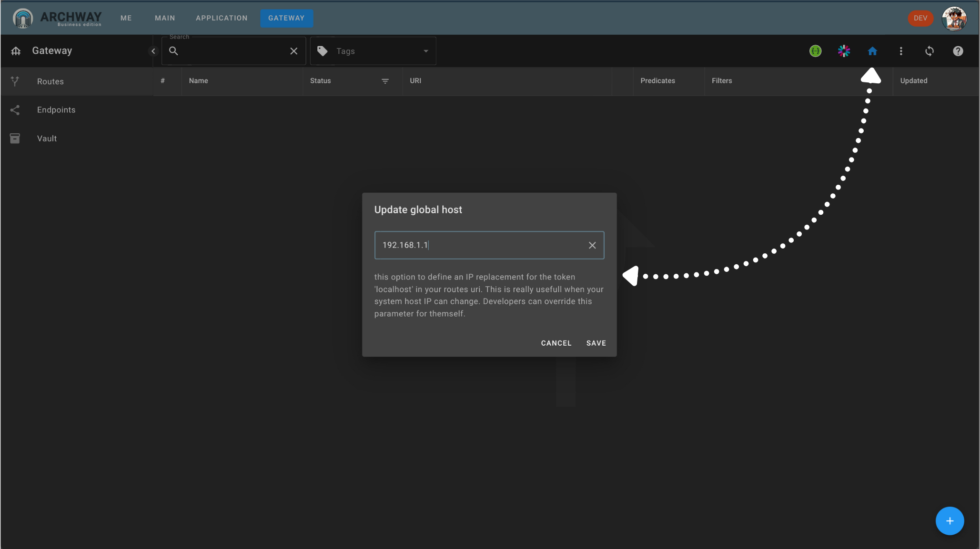
Task: Click the integrations/snowflake icon in toolbar
Action: tap(843, 50)
